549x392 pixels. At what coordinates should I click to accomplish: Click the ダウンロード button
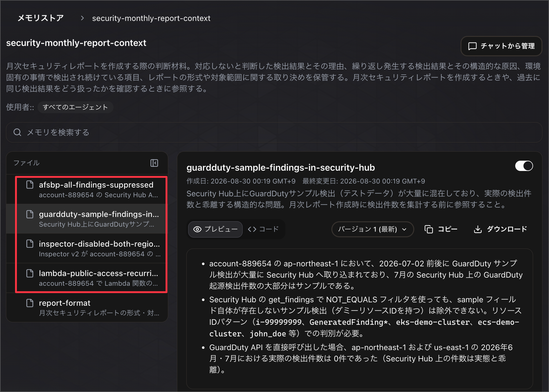501,229
